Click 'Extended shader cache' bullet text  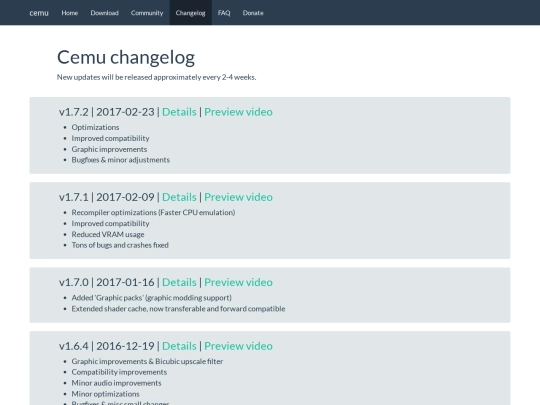tap(178, 309)
